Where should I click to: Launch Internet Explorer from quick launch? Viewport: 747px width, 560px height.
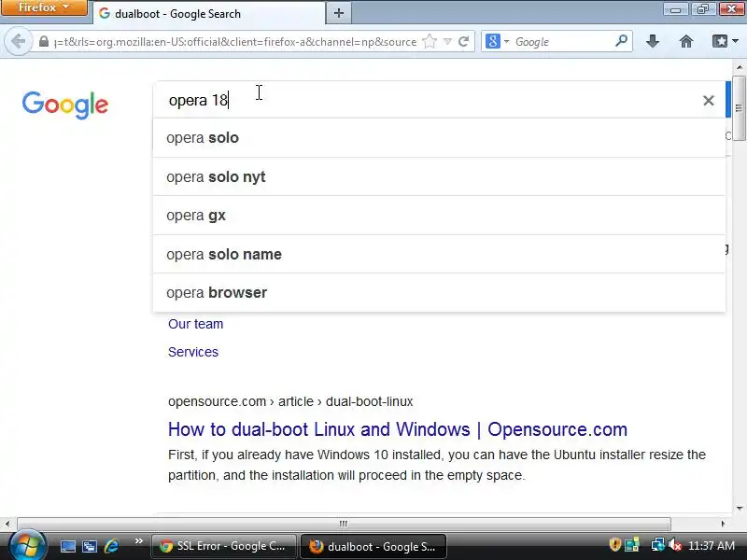pyautogui.click(x=111, y=546)
